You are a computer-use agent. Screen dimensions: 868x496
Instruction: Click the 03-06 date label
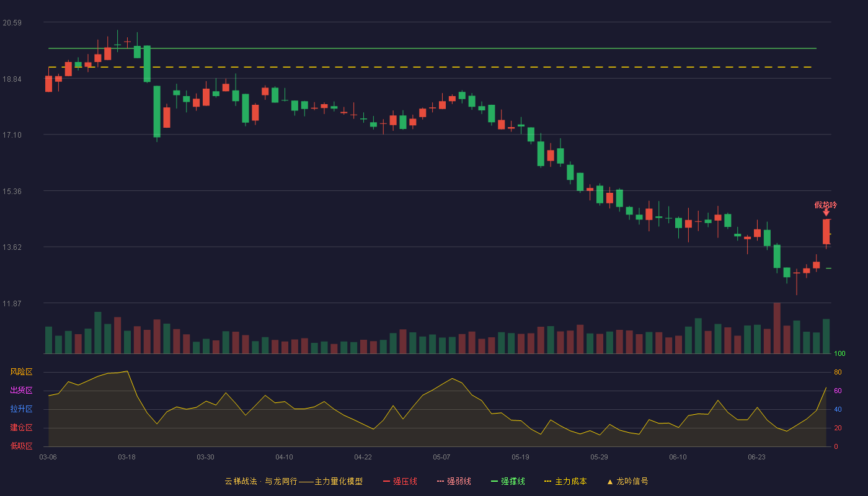pos(48,457)
